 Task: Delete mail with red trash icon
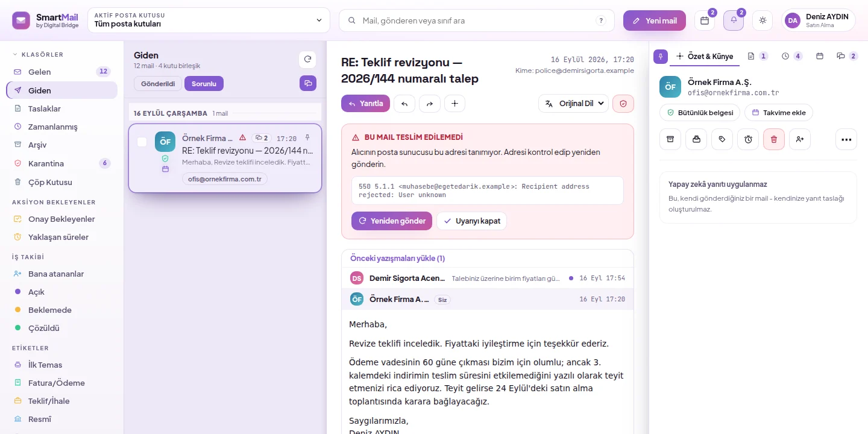click(x=774, y=139)
